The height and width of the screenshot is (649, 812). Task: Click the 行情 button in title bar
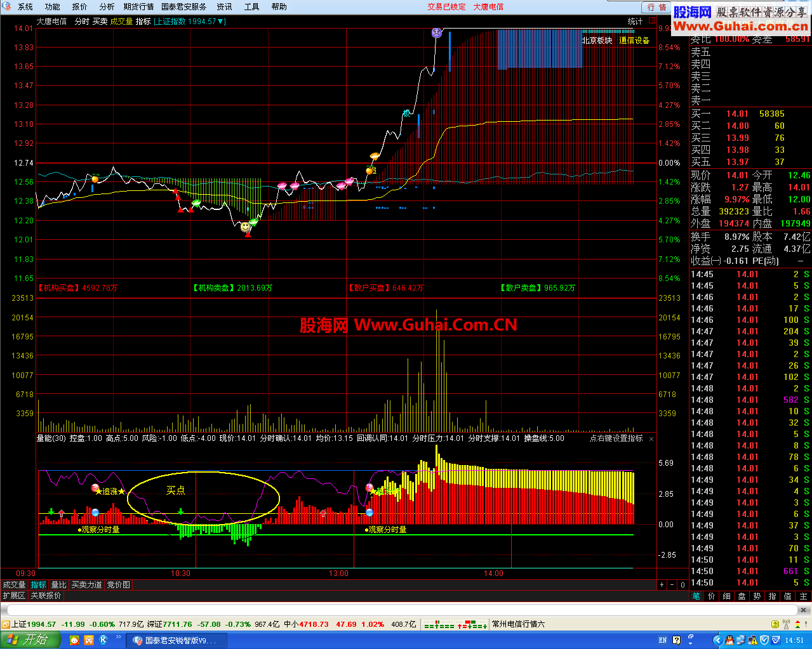[657, 7]
